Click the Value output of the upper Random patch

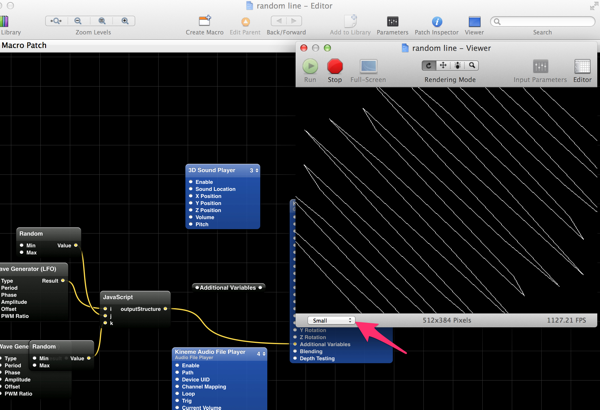pyautogui.click(x=76, y=245)
